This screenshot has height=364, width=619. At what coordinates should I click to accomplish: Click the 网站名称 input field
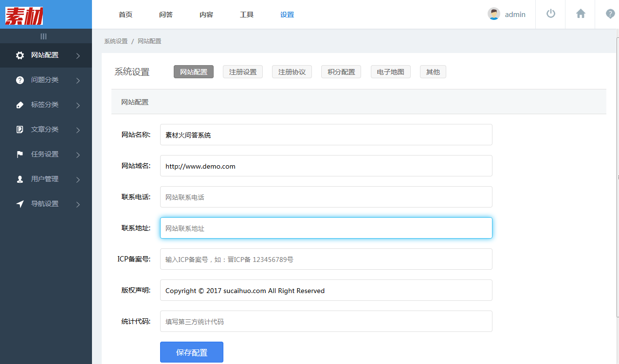coord(326,135)
